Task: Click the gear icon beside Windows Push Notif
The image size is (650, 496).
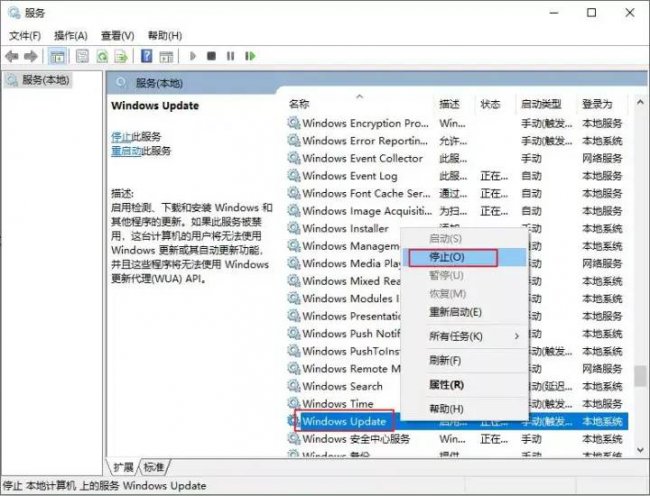Action: [294, 334]
